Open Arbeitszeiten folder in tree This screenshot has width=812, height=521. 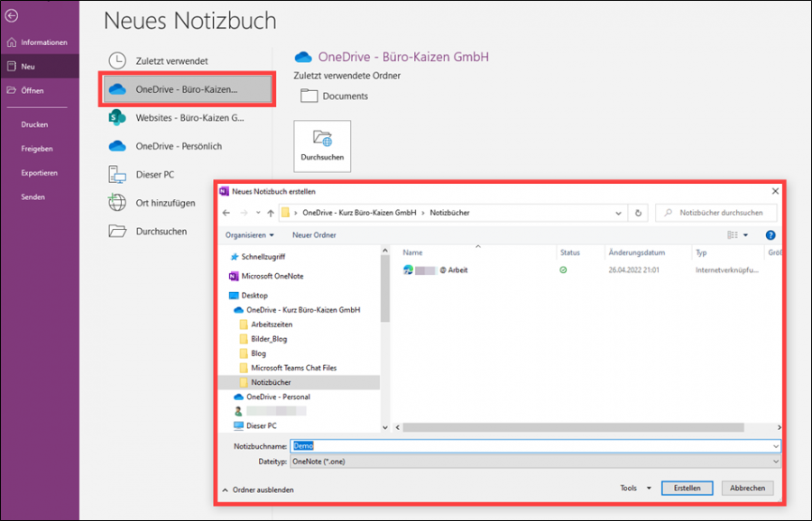pyautogui.click(x=266, y=324)
